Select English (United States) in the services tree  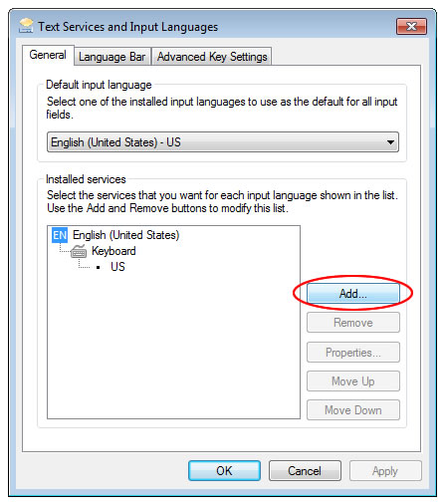coord(125,235)
